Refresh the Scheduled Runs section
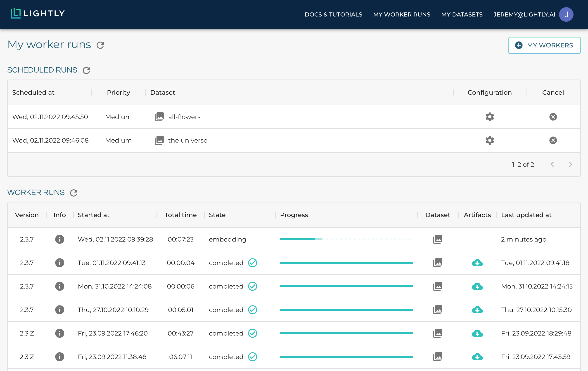The height and width of the screenshot is (371, 588). pyautogui.click(x=86, y=70)
